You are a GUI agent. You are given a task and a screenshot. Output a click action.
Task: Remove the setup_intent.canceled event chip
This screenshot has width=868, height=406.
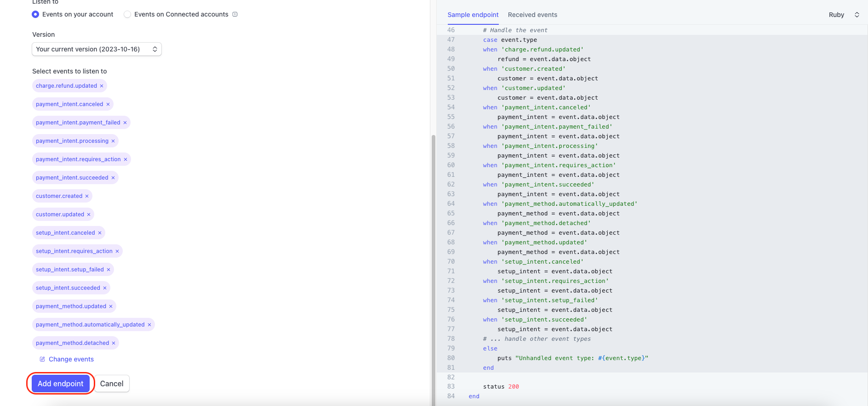coord(100,233)
